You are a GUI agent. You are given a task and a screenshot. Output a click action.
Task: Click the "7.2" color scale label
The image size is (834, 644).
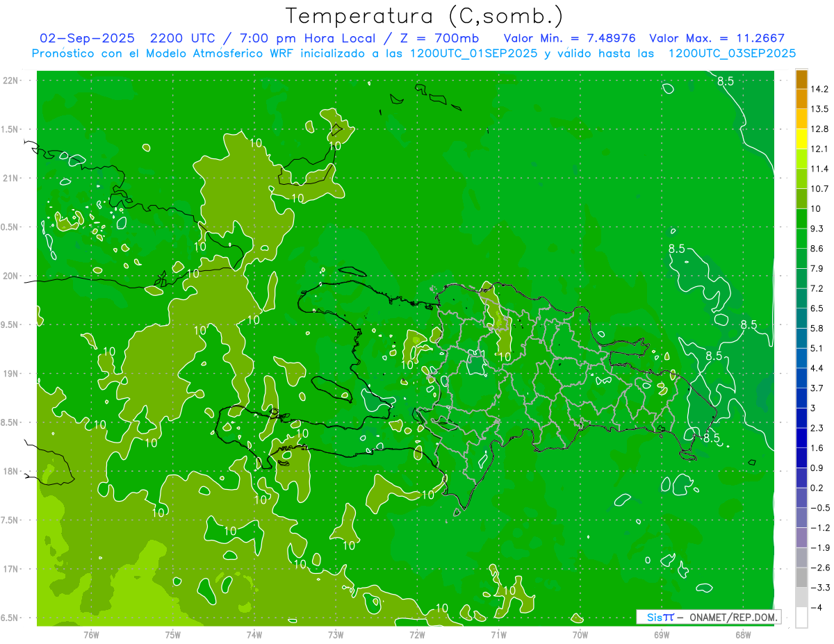[x=817, y=288]
